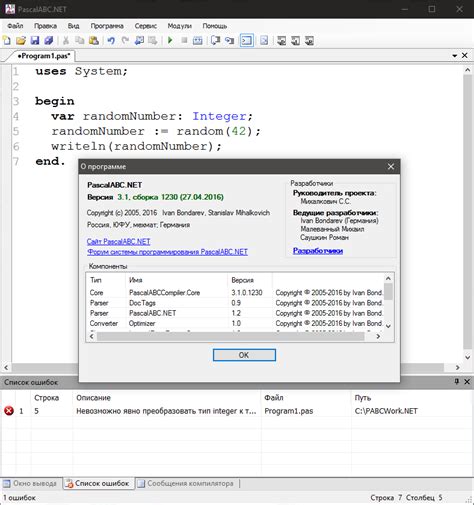The height and width of the screenshot is (505, 474).
Task: Click the Save all icon
Action: [49, 41]
